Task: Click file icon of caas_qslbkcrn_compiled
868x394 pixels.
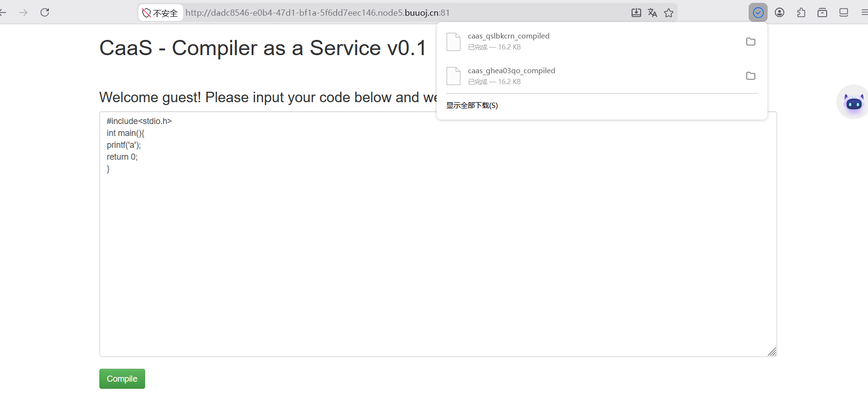Action: coord(453,42)
